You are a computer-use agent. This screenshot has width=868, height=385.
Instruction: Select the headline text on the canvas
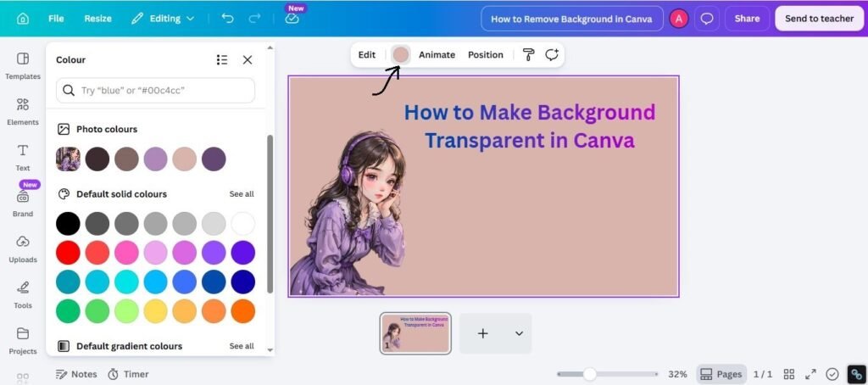click(x=529, y=126)
